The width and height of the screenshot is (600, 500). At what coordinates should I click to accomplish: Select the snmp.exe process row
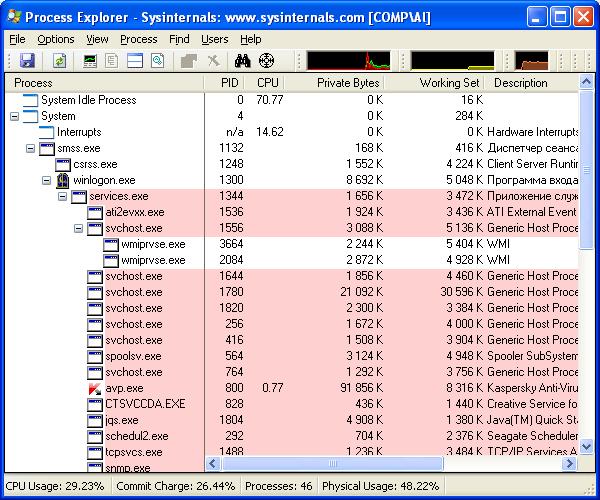[104, 467]
